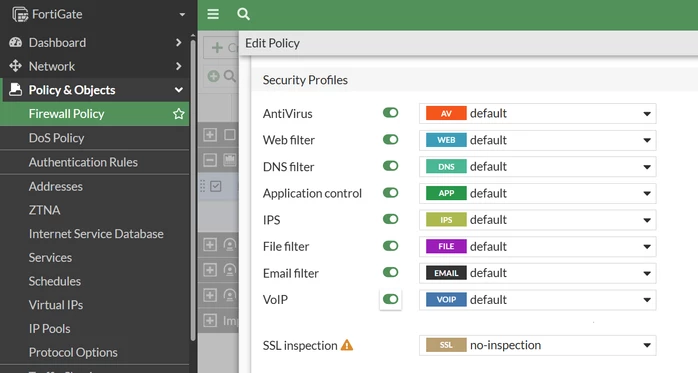The width and height of the screenshot is (698, 373).
Task: Click the orange AV profile badge
Action: click(446, 114)
